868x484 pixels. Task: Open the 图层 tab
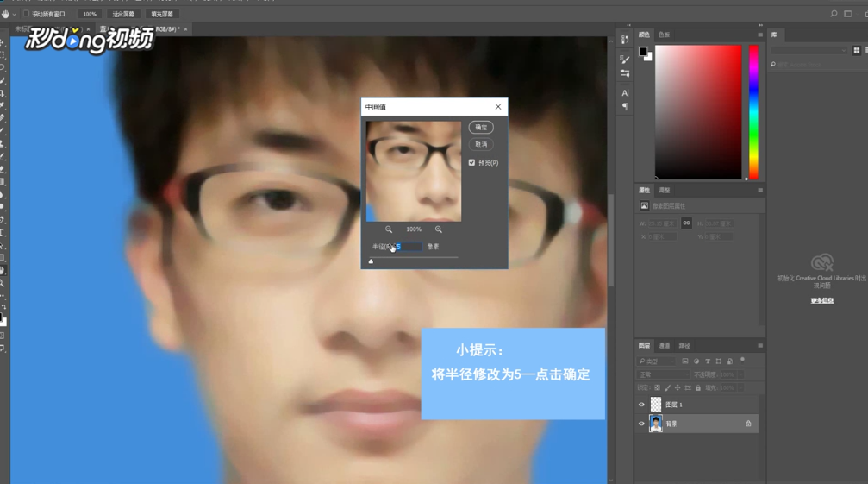click(644, 346)
